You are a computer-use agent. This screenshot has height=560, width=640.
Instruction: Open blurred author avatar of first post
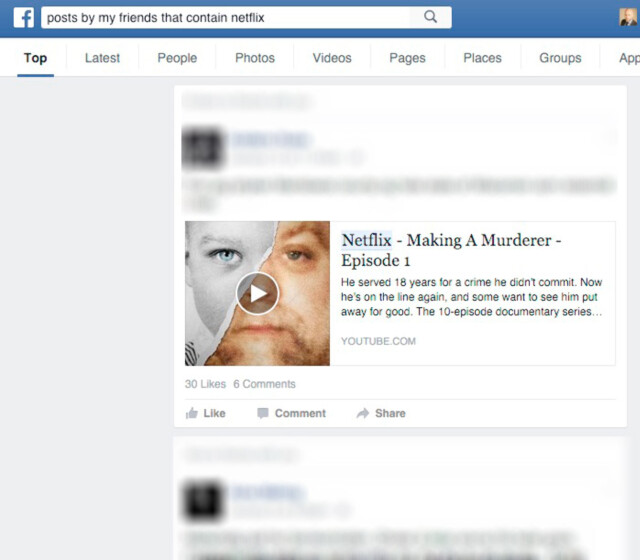coord(203,147)
